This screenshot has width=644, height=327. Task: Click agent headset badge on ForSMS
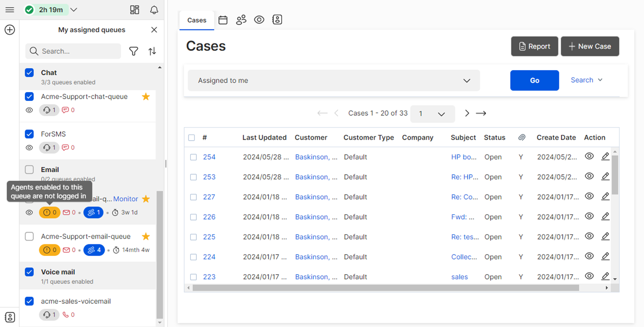[x=49, y=148]
